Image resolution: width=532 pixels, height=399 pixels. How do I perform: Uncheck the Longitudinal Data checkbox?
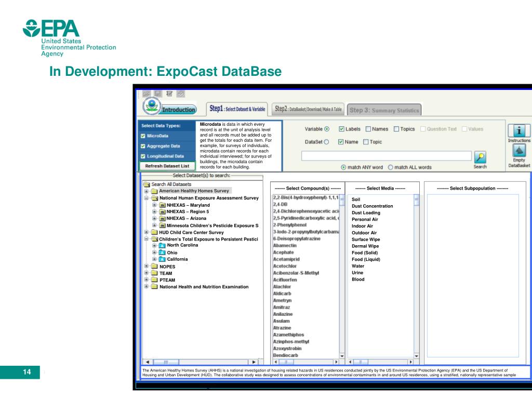143,156
